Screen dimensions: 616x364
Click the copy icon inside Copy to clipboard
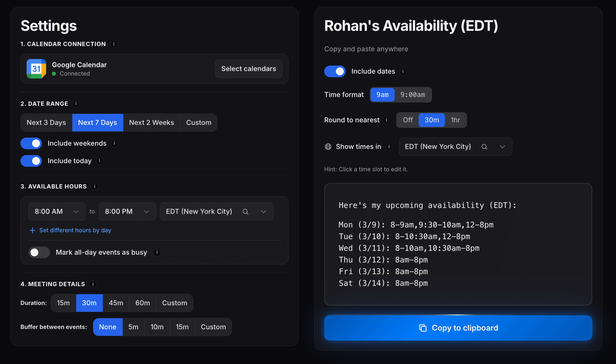tap(422, 328)
